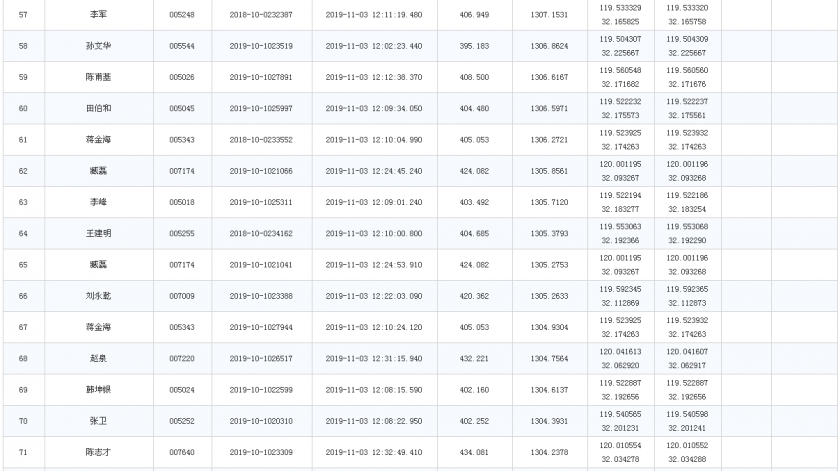
Task: Select ring number 2018-10-0234162 in row 64
Action: point(261,234)
